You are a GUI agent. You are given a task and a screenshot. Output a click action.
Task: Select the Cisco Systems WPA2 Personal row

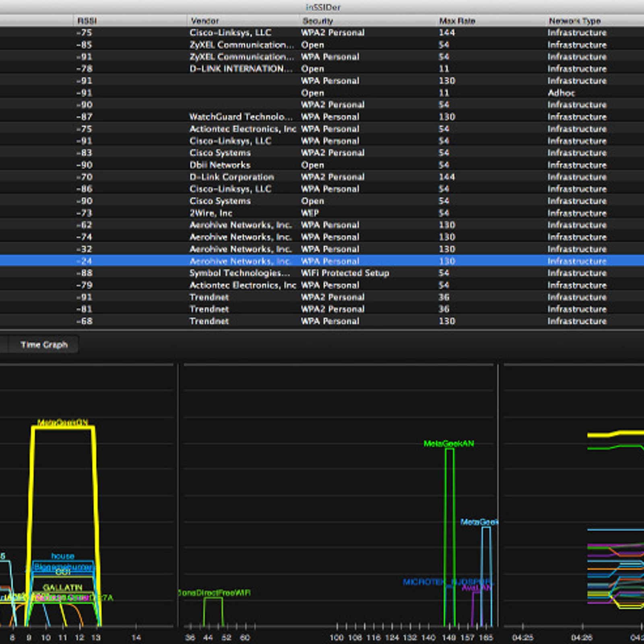pos(322,153)
